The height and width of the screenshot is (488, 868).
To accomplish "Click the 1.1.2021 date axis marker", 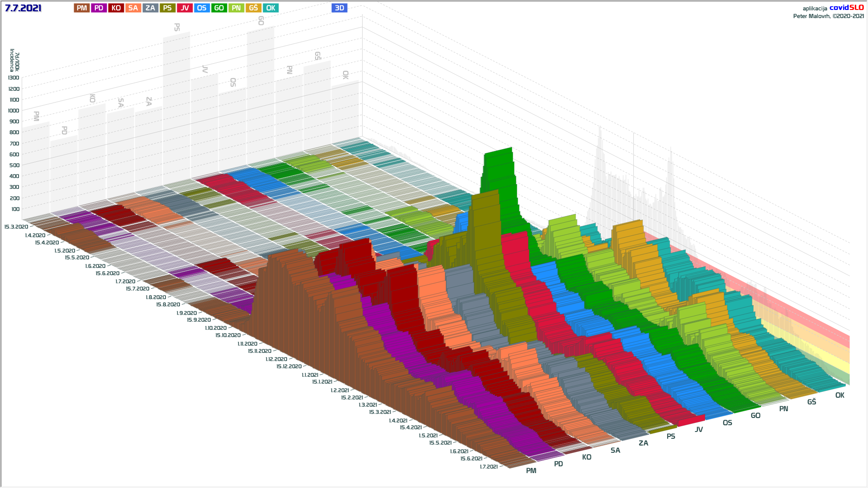I will tap(310, 375).
